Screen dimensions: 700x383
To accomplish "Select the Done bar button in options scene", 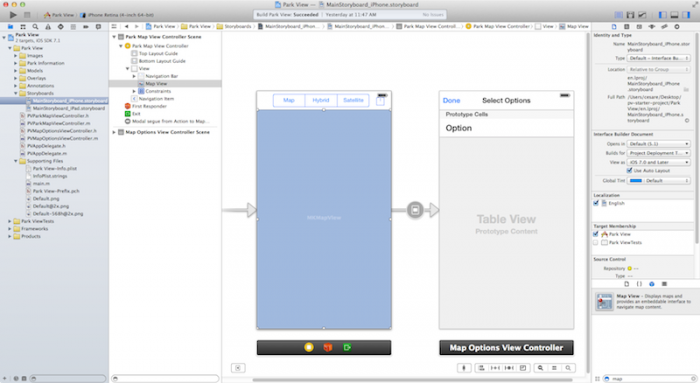I will 451,100.
